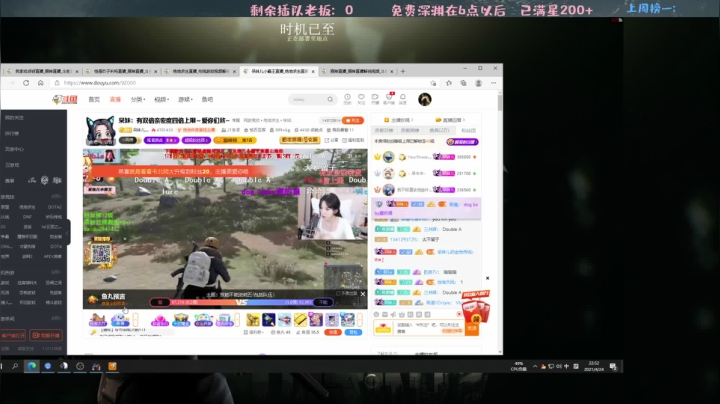The image size is (720, 404).
Task: Open client download icon with badge
Action: click(389, 98)
